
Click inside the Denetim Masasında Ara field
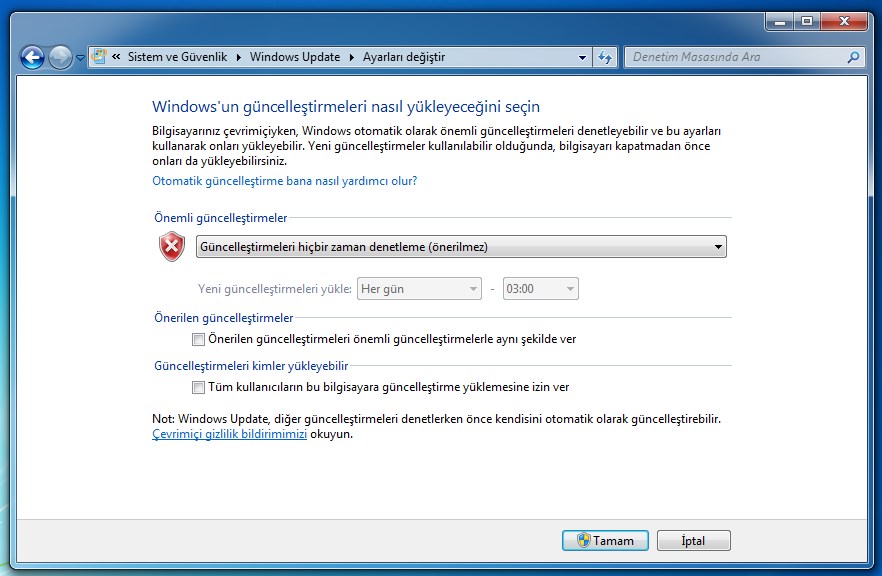tap(735, 57)
